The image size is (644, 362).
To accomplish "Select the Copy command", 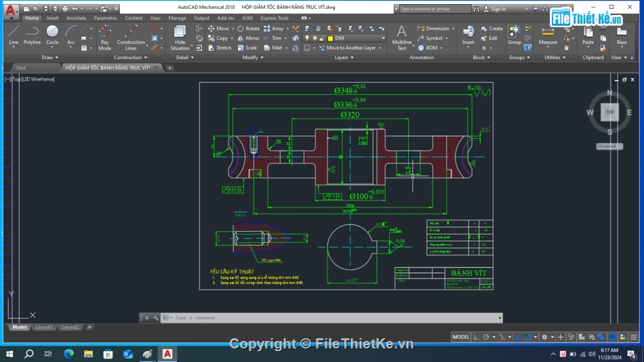I will click(x=218, y=38).
